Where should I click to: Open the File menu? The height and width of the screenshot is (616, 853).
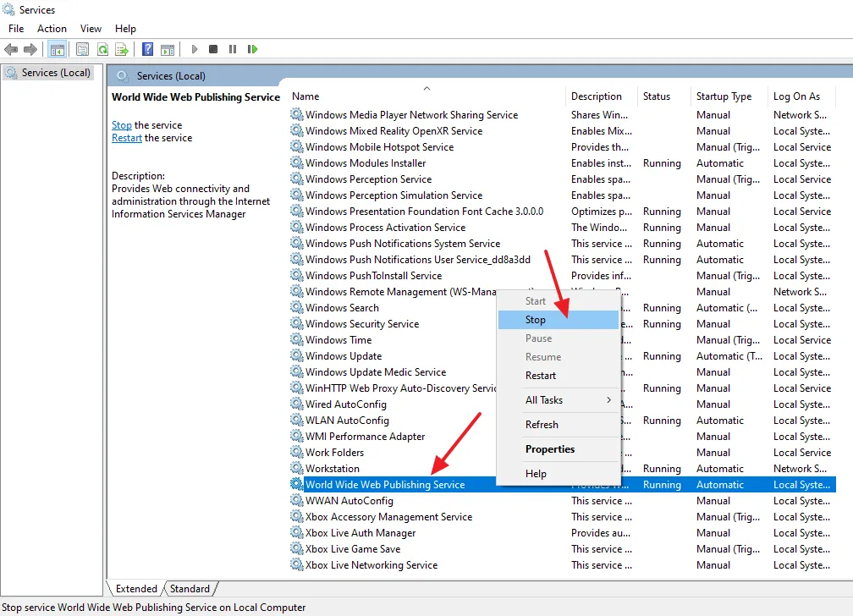click(x=16, y=29)
